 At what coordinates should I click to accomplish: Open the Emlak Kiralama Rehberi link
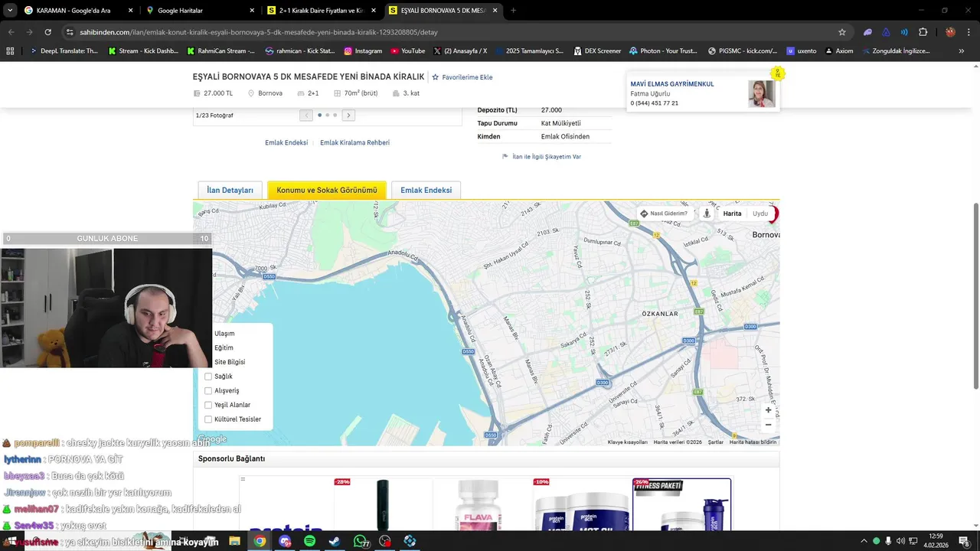[354, 142]
